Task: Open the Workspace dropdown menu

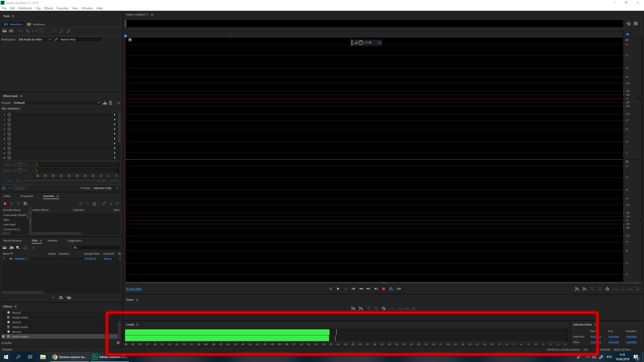Action: (34, 39)
